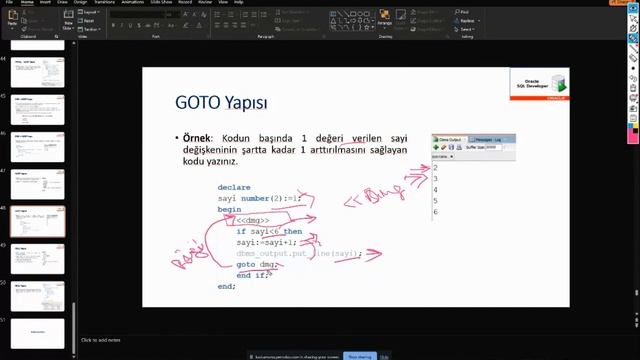The width and height of the screenshot is (640, 360).
Task: Select slide 45 thumbnail
Action: 38,110
